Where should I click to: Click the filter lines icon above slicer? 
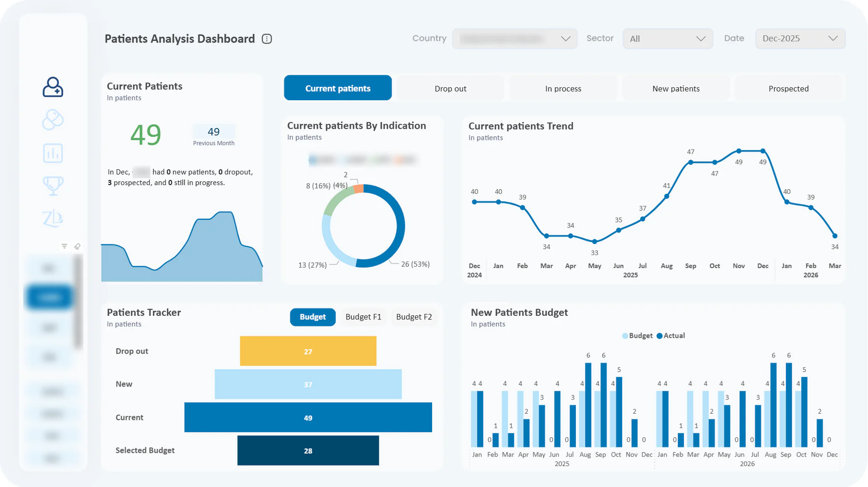point(64,246)
